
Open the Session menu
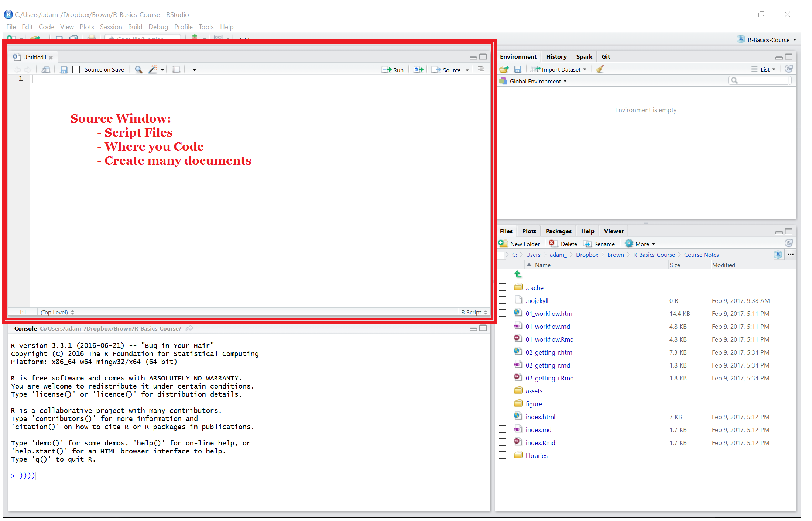click(x=111, y=27)
